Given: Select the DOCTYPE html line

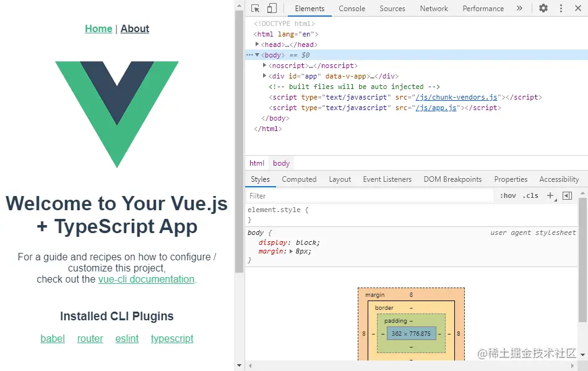Looking at the screenshot, I should 284,23.
